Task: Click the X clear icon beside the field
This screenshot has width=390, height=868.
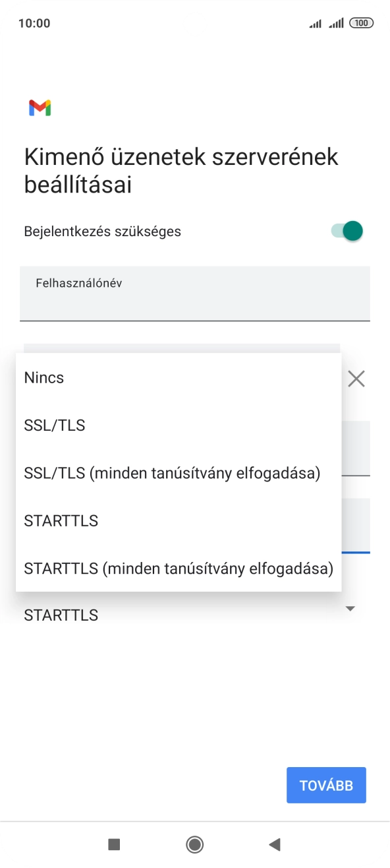Action: tap(356, 379)
